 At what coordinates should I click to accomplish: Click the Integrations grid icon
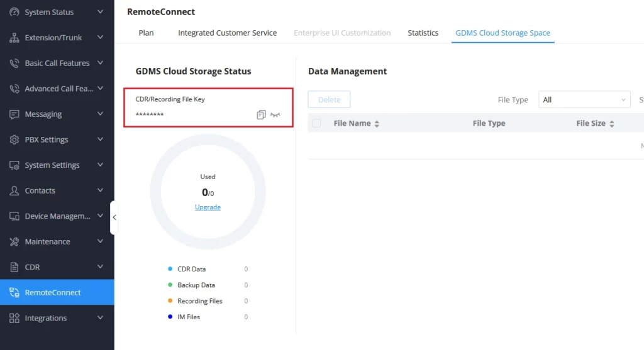tap(14, 318)
